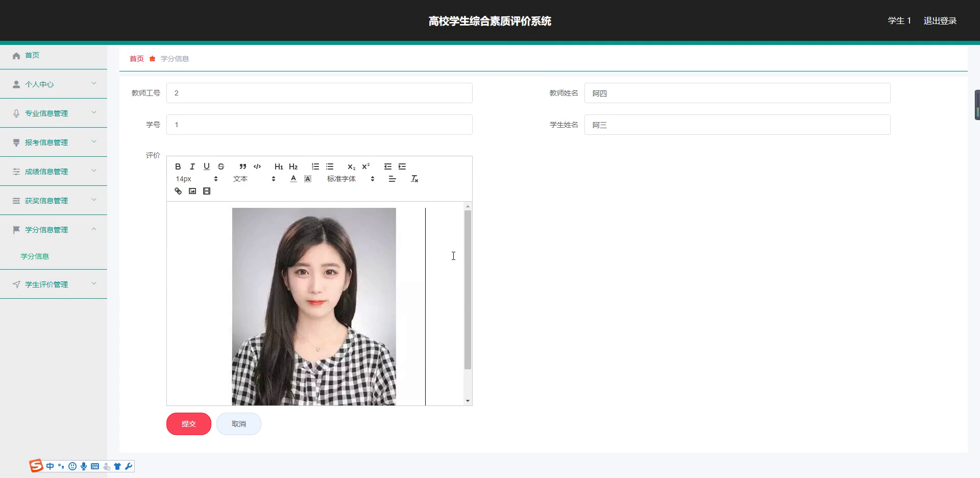Image resolution: width=980 pixels, height=478 pixels.
Task: Open the text background color picker
Action: coord(307,179)
